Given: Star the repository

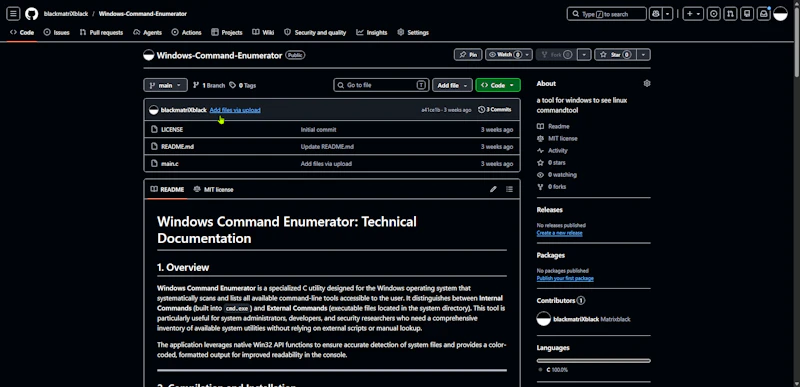Looking at the screenshot, I should (615, 55).
